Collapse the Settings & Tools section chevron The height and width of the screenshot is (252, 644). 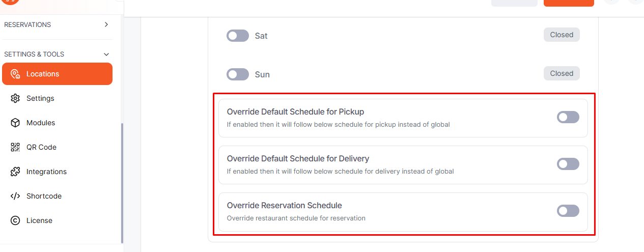(x=106, y=54)
